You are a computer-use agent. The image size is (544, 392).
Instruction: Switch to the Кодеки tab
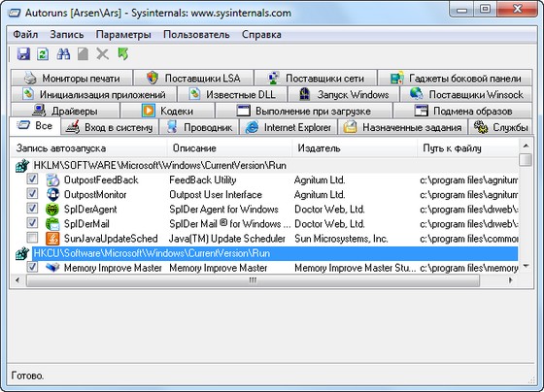[167, 111]
